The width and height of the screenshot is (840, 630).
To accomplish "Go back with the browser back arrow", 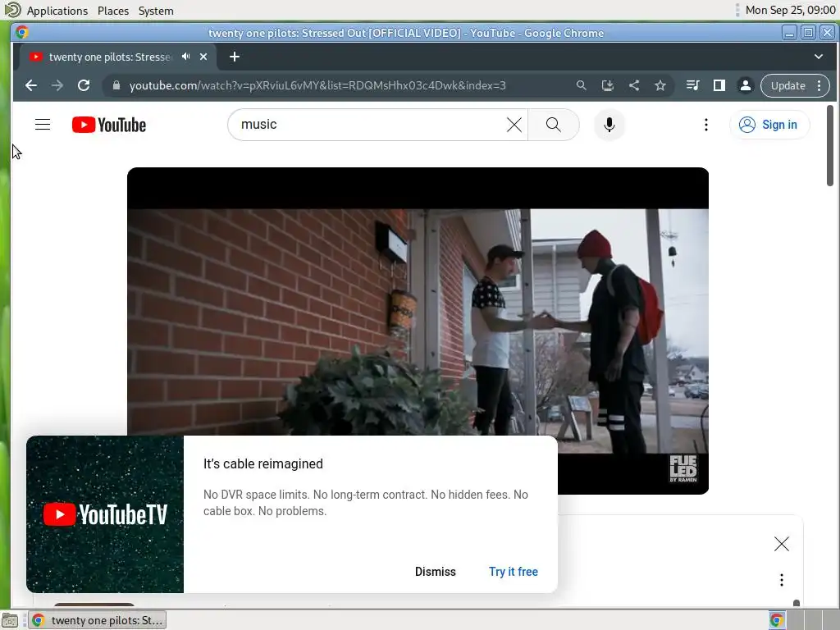I will pos(31,85).
